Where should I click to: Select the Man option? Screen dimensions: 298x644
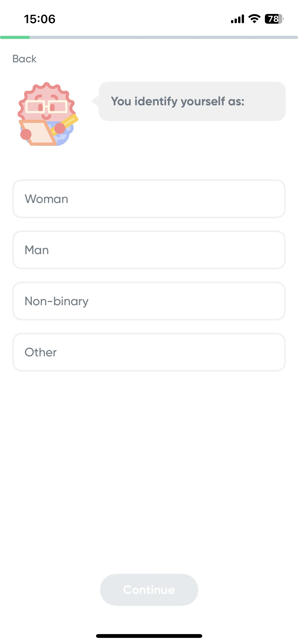(149, 250)
